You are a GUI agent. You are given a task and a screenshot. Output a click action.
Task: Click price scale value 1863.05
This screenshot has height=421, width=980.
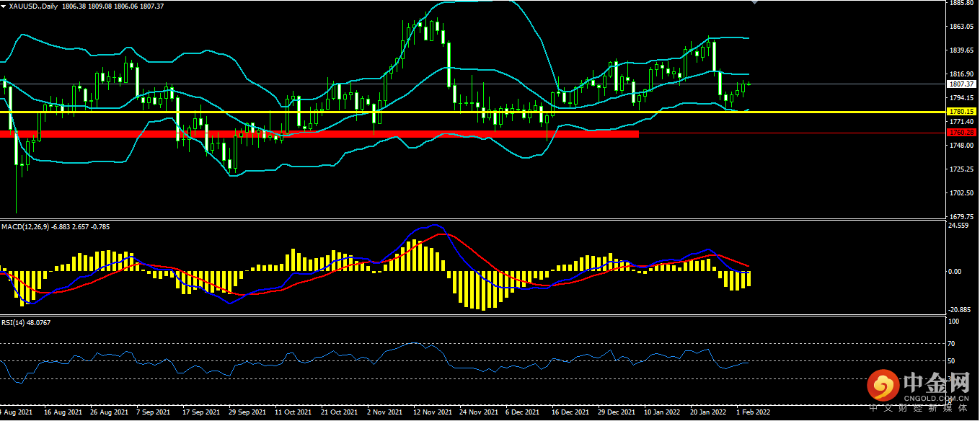pyautogui.click(x=963, y=27)
